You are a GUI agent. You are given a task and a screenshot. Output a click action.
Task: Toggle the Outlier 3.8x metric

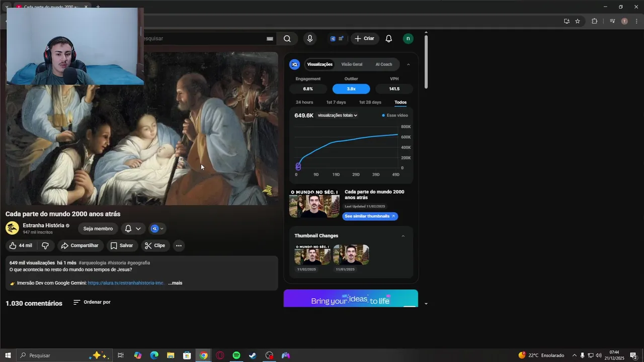(351, 89)
